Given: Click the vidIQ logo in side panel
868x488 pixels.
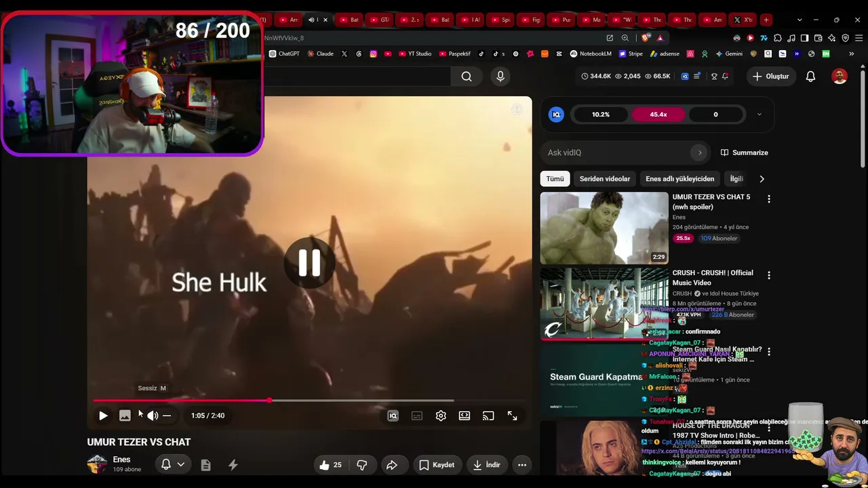Looking at the screenshot, I should point(556,115).
